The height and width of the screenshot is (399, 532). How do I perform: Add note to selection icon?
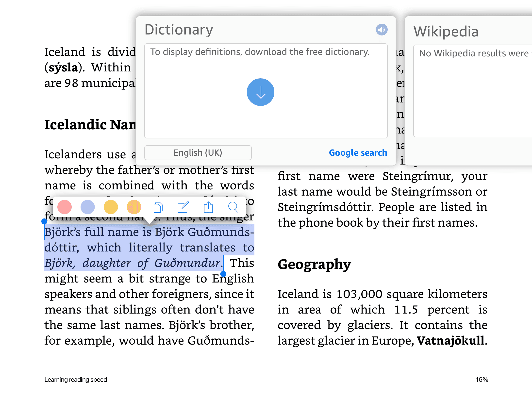coord(183,207)
